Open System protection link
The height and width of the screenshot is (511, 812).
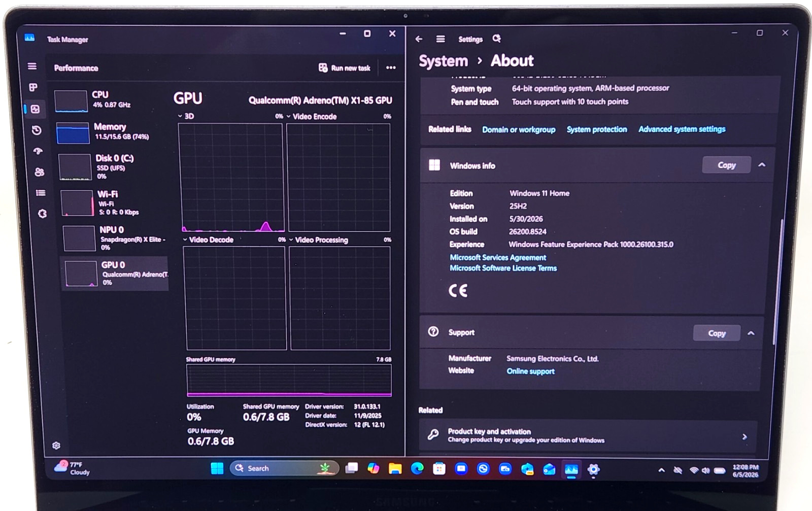pos(597,129)
